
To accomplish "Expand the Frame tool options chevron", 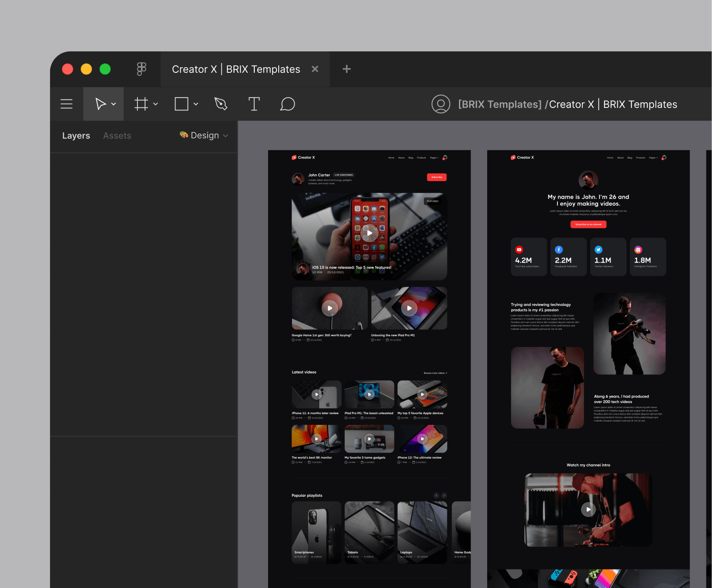I will click(155, 104).
